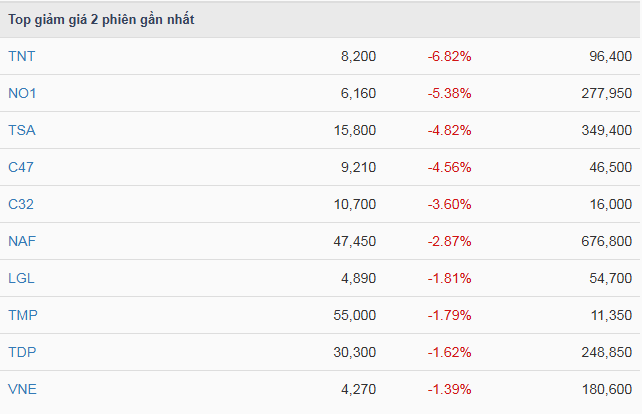Click the TSA ticker symbol
Screen dimensions: 642x414
tap(22, 131)
